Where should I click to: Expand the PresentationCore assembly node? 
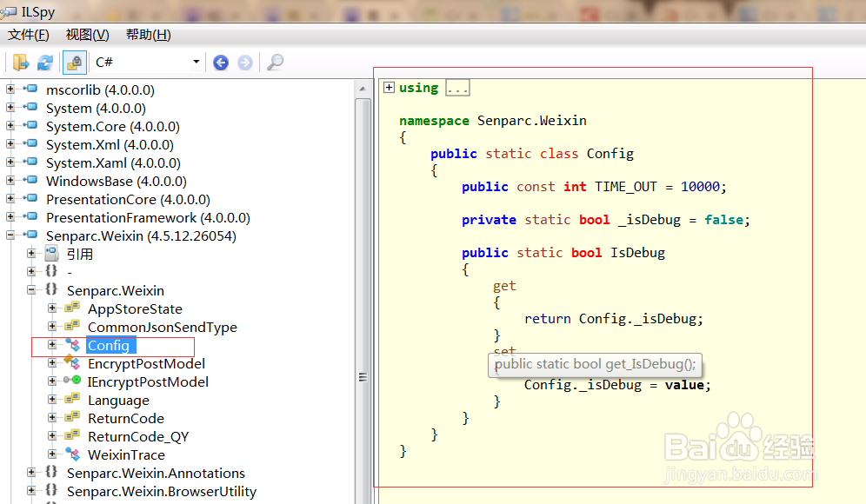(x=10, y=198)
